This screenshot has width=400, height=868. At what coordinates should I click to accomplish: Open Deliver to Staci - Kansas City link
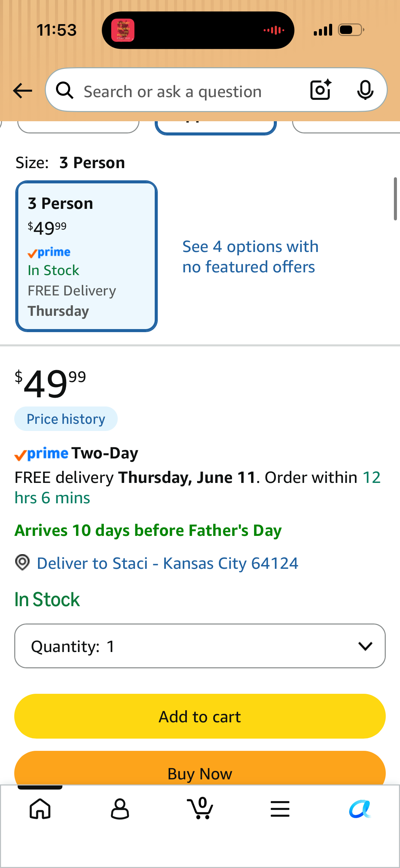coord(168,563)
